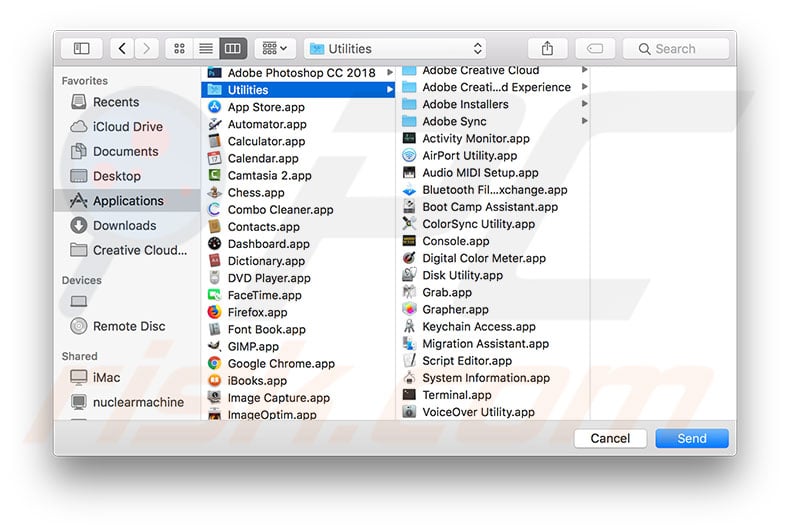The image size is (790, 532).
Task: Select Boot Camp Assistant.app icon
Action: pyautogui.click(x=409, y=207)
